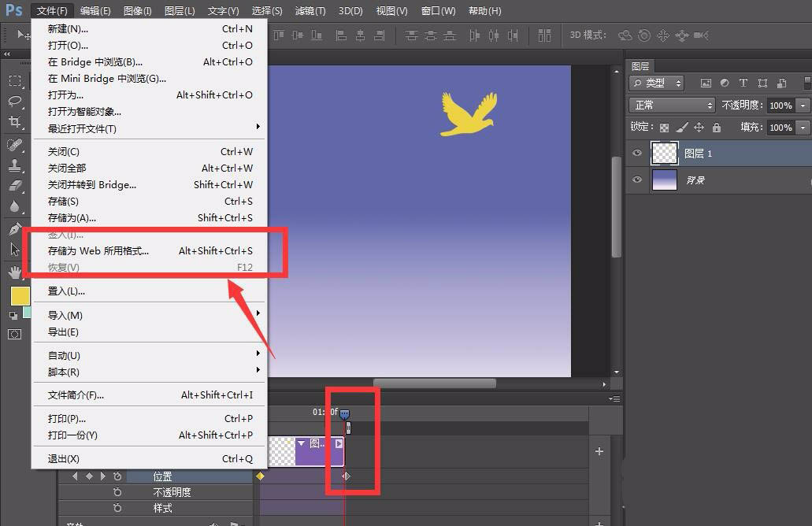812x526 pixels.
Task: Choose 存储为(A) menu item
Action: [x=150, y=218]
